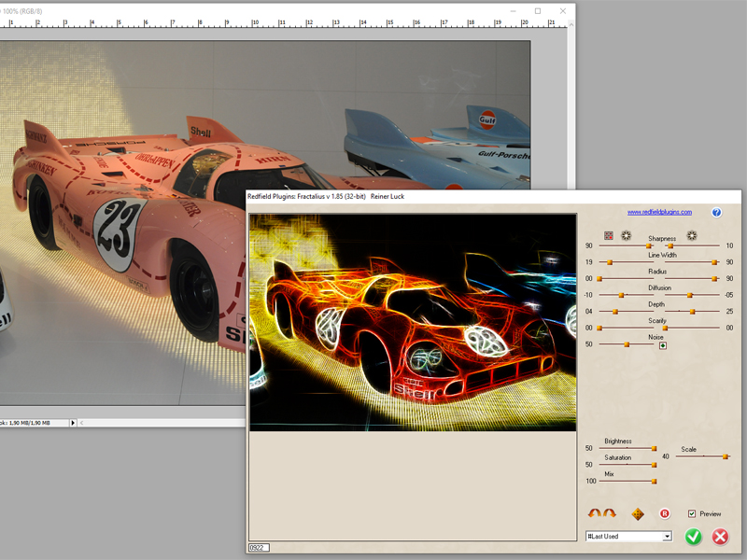Click the left sunburst icon beside the grid
The image size is (747, 560).
625,236
